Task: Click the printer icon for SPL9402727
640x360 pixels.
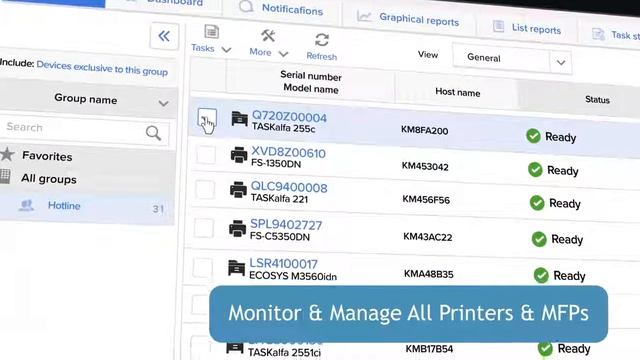Action: (x=238, y=228)
